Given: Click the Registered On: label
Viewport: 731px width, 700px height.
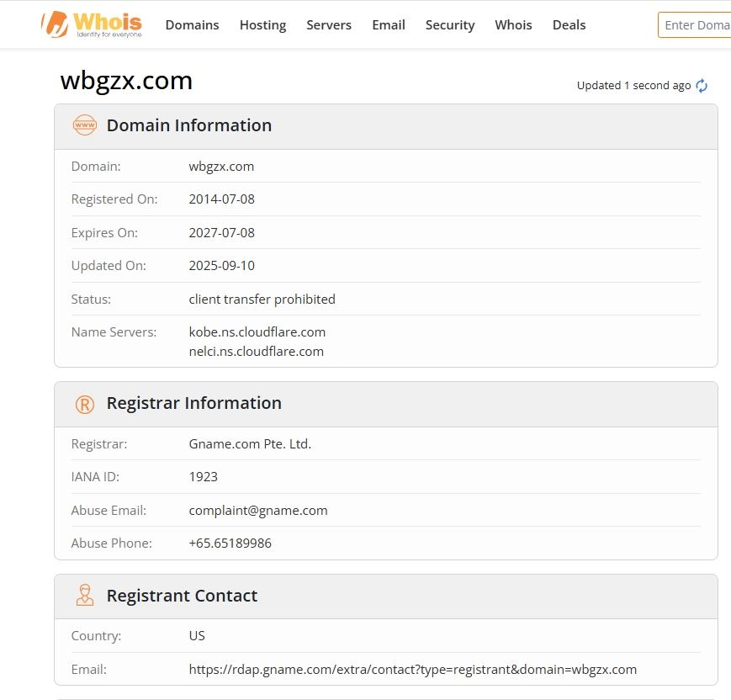Looking at the screenshot, I should pyautogui.click(x=114, y=199).
